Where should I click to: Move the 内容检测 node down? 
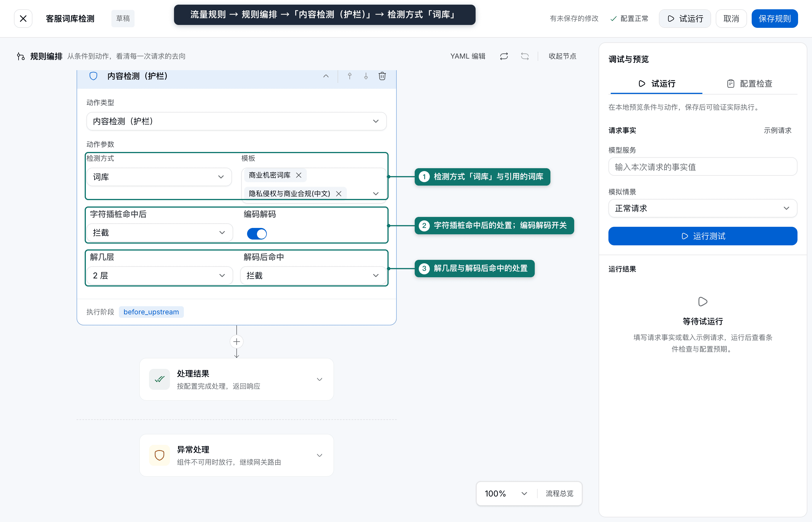(366, 76)
